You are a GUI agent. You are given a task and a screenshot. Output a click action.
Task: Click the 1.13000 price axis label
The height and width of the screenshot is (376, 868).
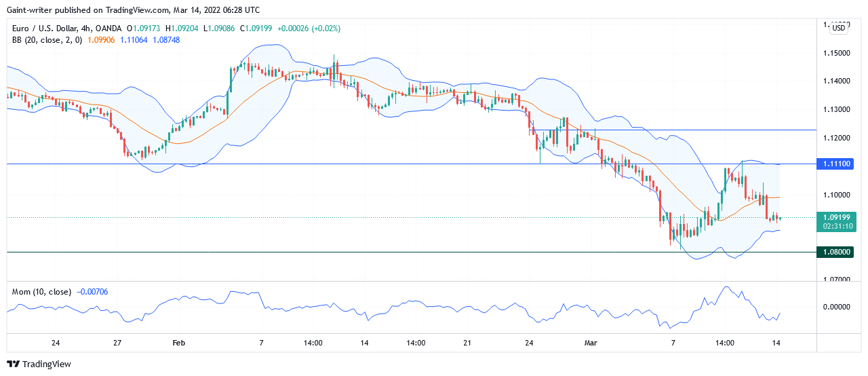point(838,110)
